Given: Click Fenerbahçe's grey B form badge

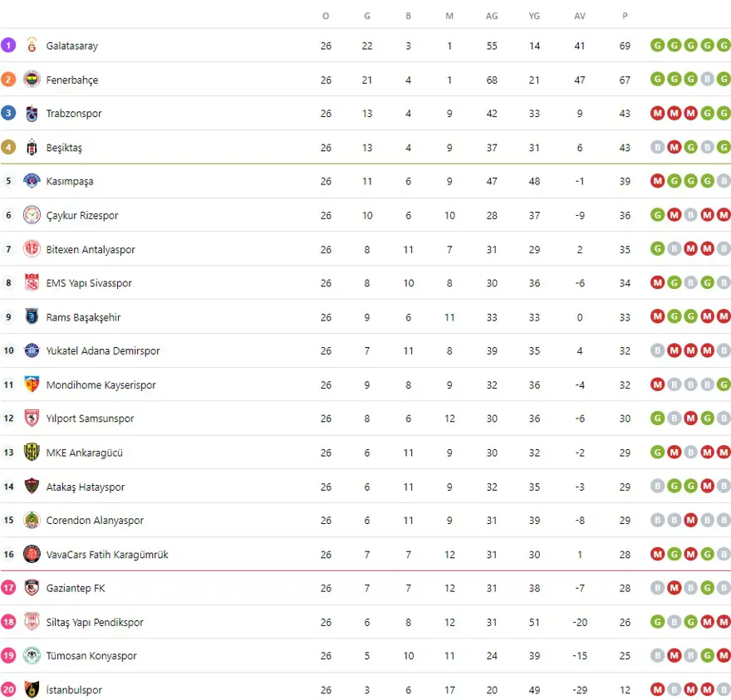Looking at the screenshot, I should click(x=707, y=80).
